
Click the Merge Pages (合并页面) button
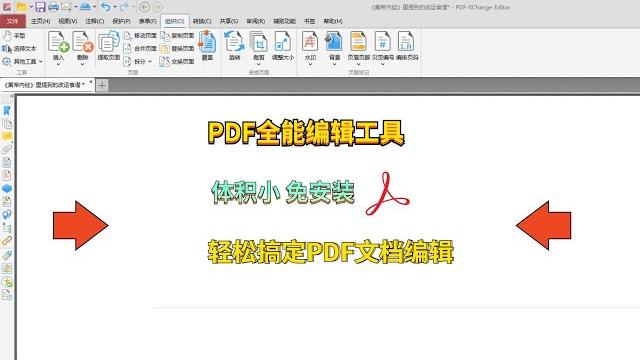[140, 49]
